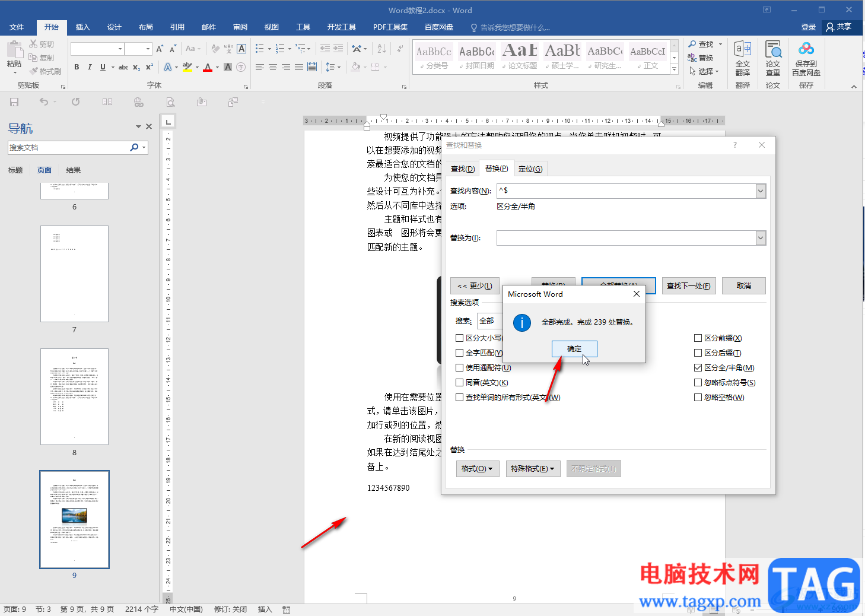Viewport: 865px width, 616px height.
Task: Open the File menu tab
Action: point(17,27)
